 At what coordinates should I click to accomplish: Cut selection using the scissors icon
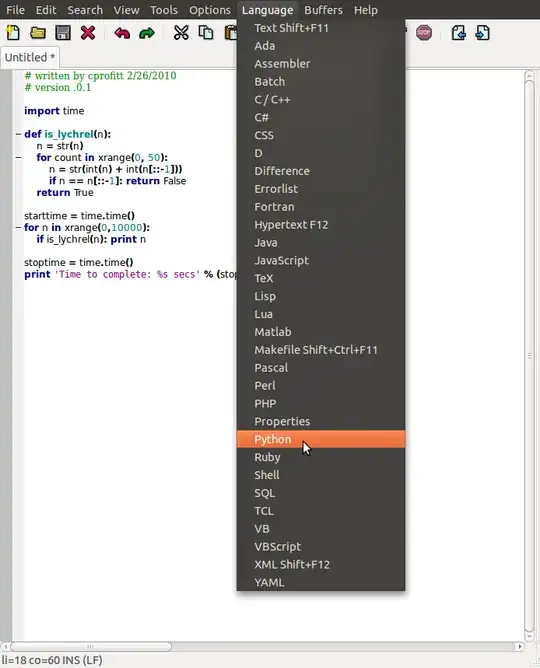click(x=181, y=33)
